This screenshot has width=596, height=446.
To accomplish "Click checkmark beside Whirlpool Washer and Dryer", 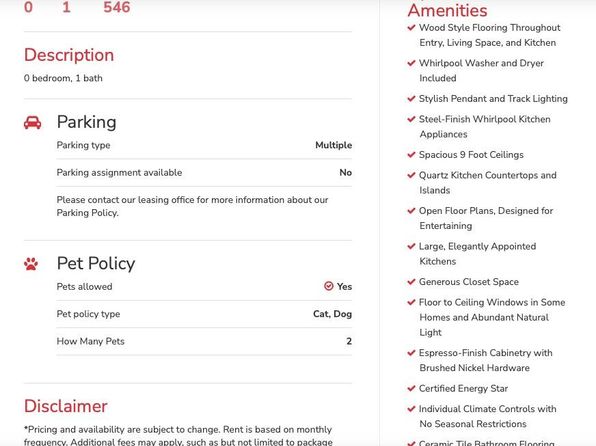I will pos(411,63).
